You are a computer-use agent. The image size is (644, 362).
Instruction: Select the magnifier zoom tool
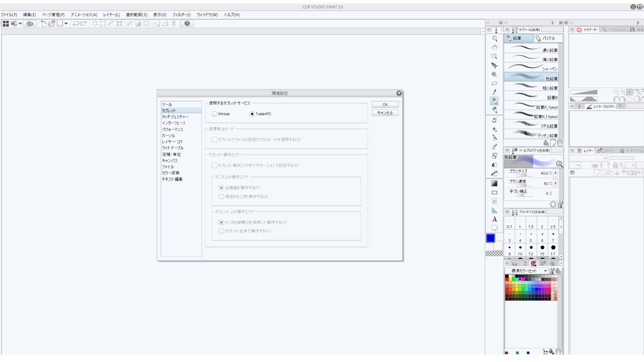click(494, 39)
